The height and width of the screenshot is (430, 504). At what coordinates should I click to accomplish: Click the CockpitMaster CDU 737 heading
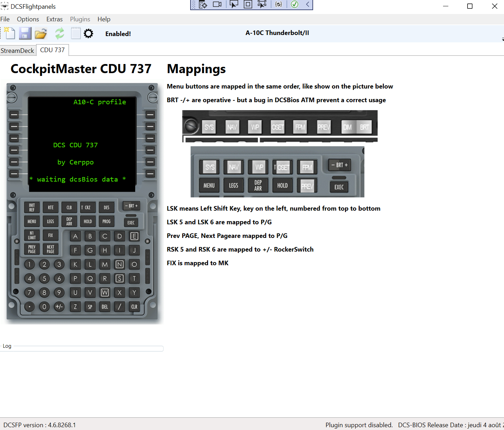(x=81, y=69)
